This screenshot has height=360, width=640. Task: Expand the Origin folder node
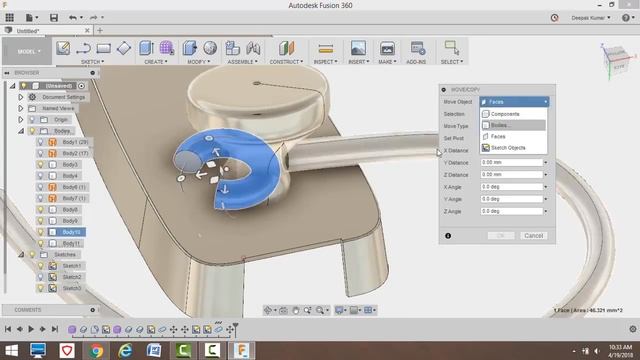pos(20,120)
